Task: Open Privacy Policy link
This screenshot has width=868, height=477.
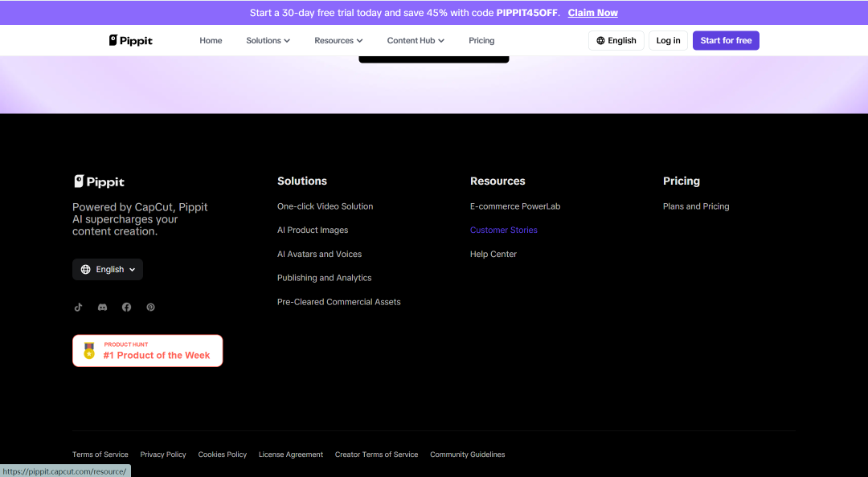Action: [x=163, y=455]
